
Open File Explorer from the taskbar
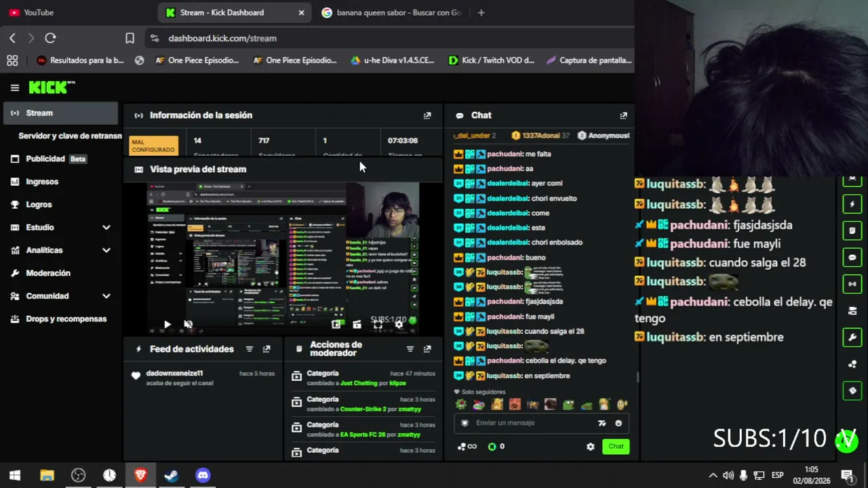click(x=47, y=476)
